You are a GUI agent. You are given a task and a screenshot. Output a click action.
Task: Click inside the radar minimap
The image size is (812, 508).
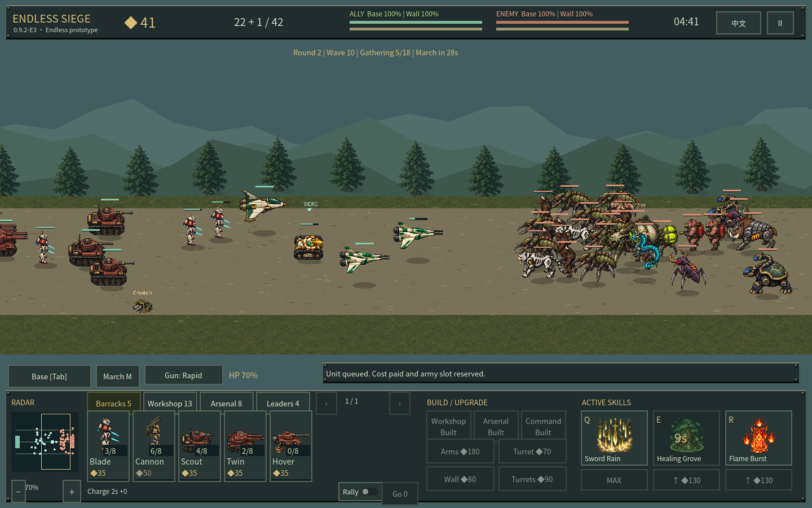click(x=45, y=442)
